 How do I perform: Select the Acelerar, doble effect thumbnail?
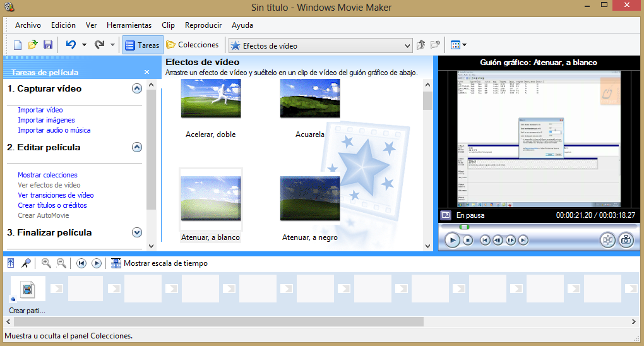pos(211,98)
